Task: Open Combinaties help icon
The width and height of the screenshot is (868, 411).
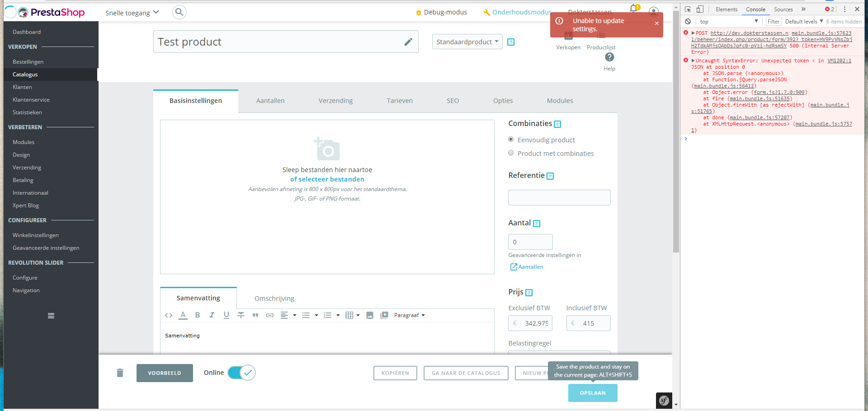Action: click(x=557, y=124)
